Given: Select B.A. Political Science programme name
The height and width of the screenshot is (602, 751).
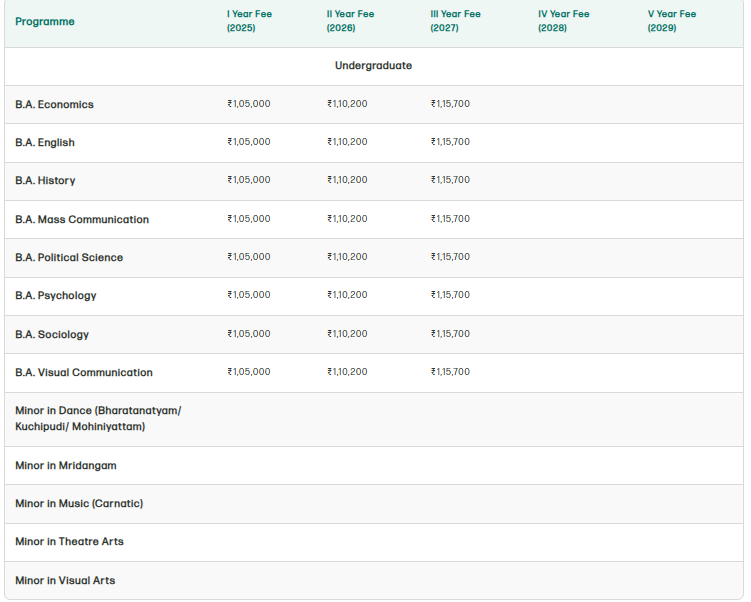Looking at the screenshot, I should (69, 258).
